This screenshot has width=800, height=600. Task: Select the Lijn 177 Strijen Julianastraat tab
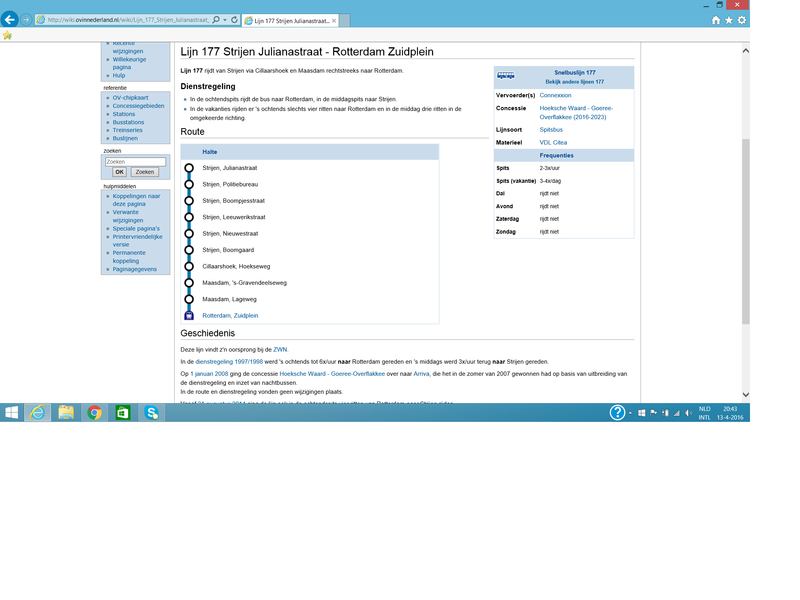[290, 21]
